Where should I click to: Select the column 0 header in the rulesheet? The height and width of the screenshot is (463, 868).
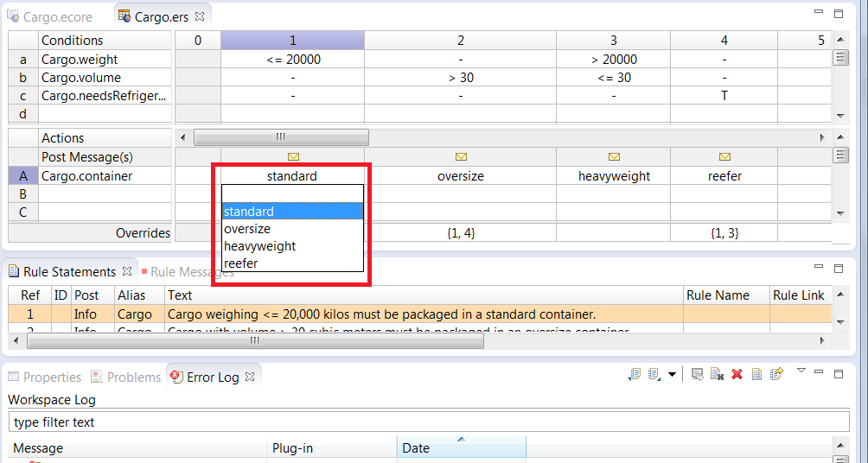(198, 41)
